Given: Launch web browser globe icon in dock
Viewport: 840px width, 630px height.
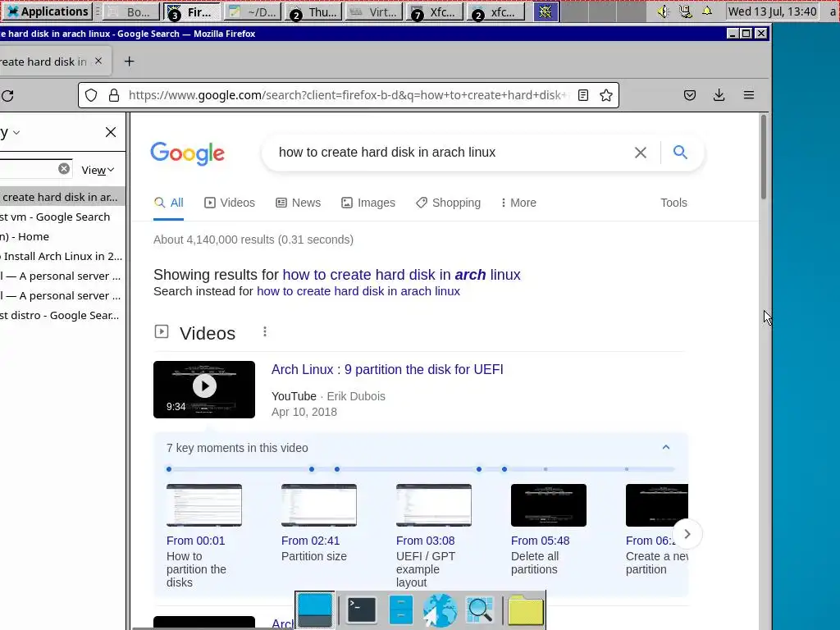Looking at the screenshot, I should [440, 610].
